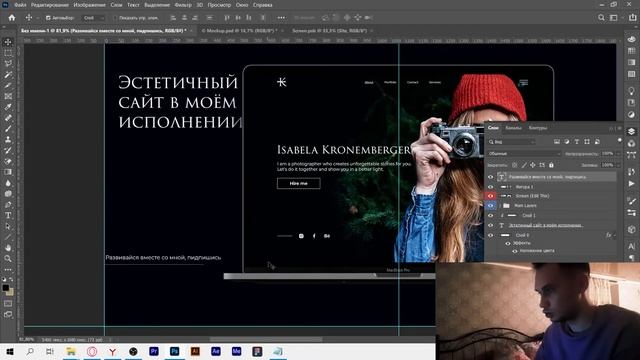Select the History Brush tool
640x360 pixels.
8,150
